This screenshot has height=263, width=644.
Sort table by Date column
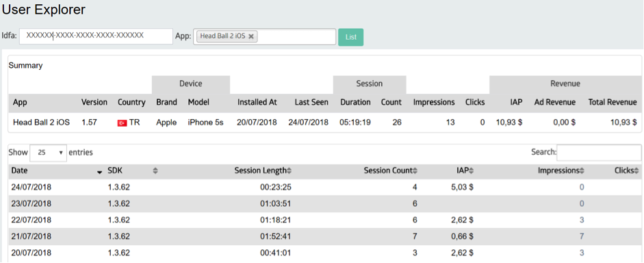[x=56, y=171]
